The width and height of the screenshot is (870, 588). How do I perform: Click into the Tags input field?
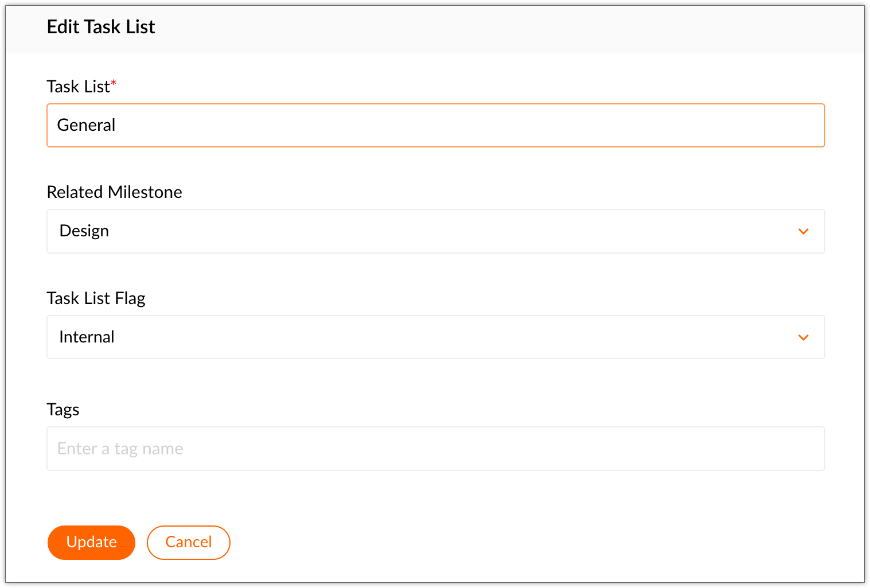tap(435, 449)
